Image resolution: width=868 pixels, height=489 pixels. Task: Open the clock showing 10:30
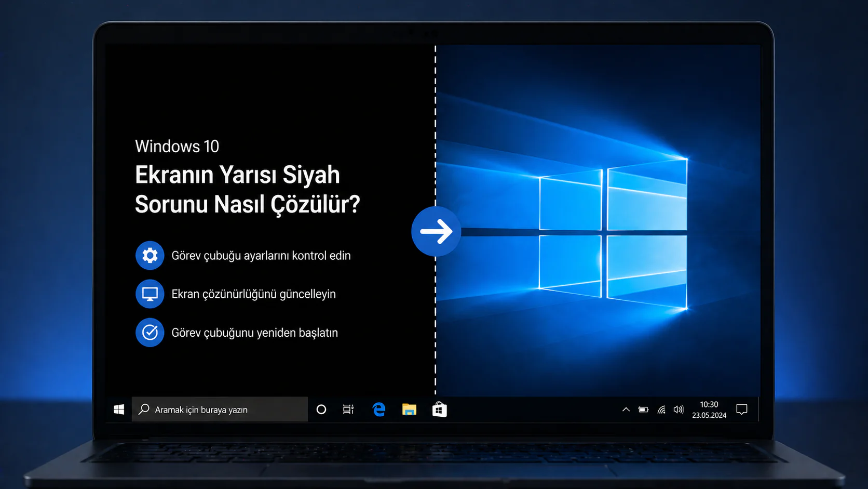709,404
